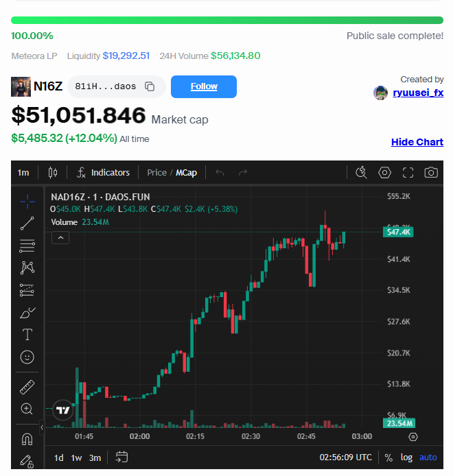Click the public sale progress bar

227,21
